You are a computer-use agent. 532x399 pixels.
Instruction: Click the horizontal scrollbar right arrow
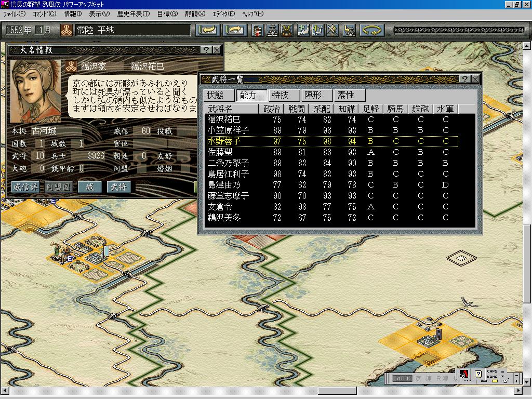(519, 391)
